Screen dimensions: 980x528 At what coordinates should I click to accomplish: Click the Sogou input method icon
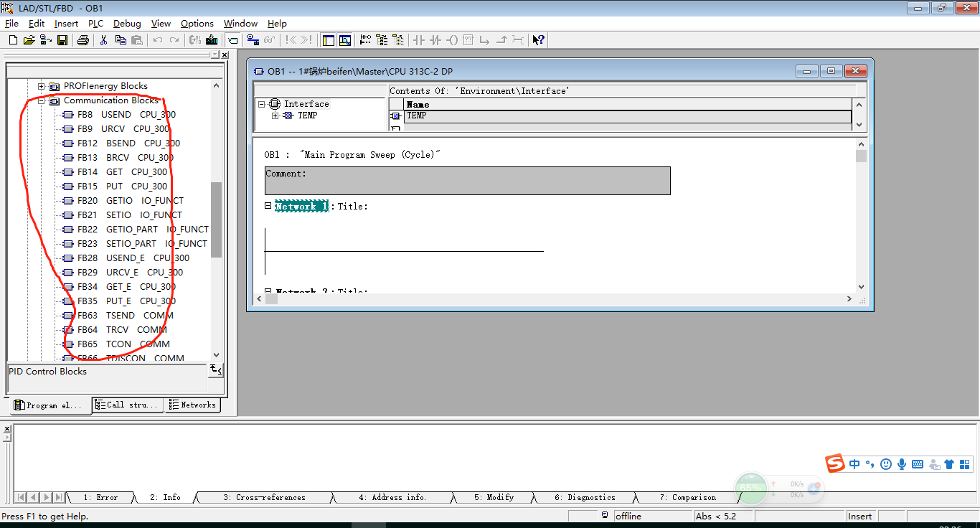coord(834,464)
